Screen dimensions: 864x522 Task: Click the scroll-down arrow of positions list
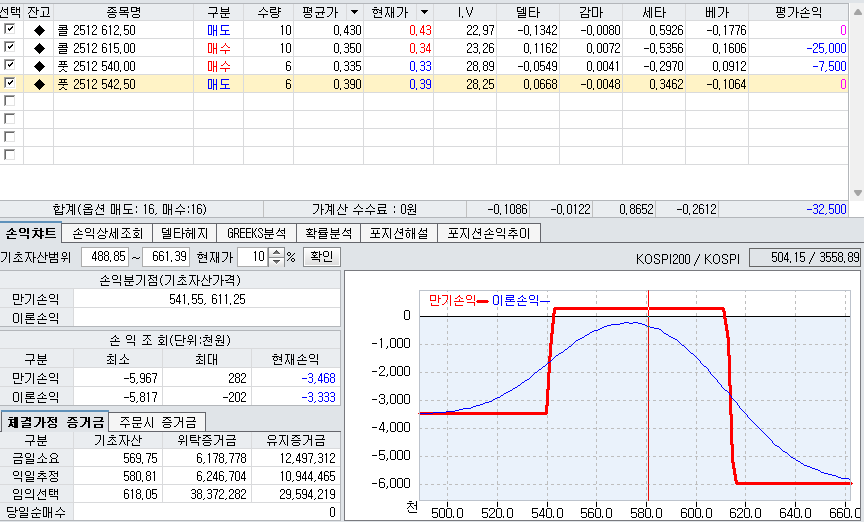click(x=857, y=193)
